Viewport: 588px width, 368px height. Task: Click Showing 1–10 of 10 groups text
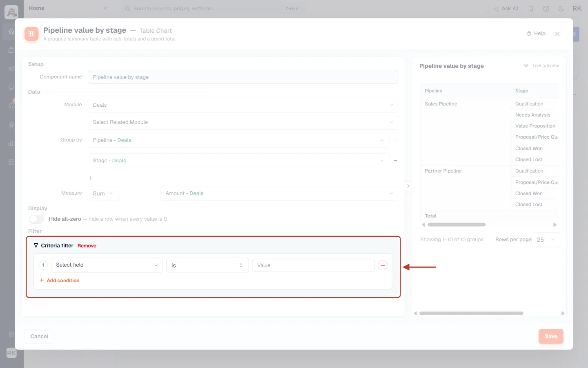point(452,240)
